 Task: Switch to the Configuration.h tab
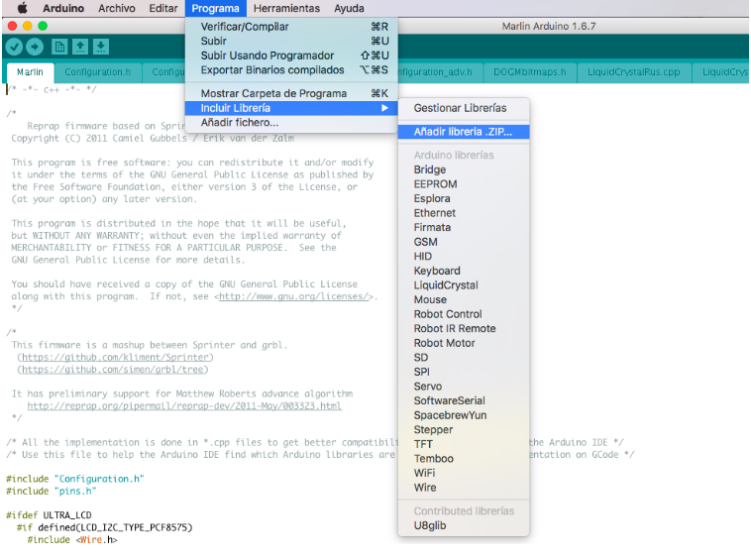pyautogui.click(x=98, y=72)
